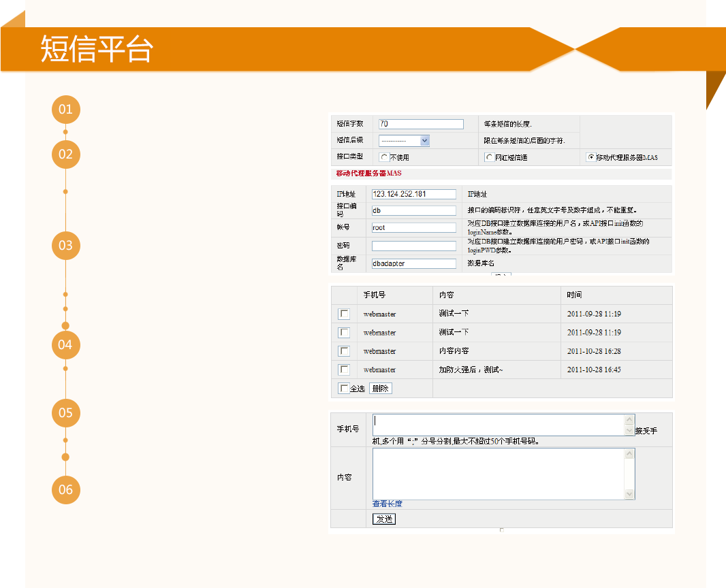Click the orange 02 step circle

pos(65,154)
